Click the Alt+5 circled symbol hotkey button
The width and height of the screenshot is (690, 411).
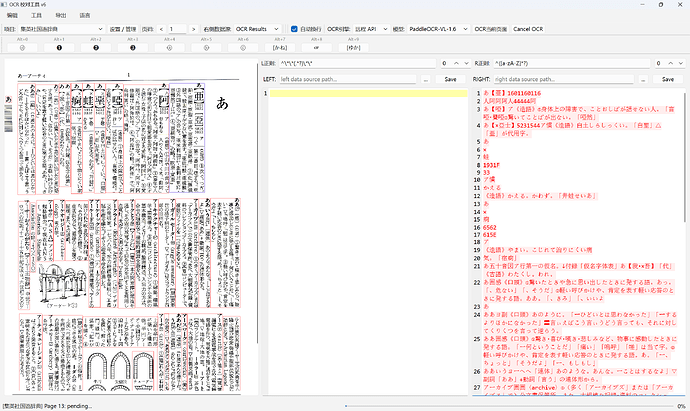point(206,48)
